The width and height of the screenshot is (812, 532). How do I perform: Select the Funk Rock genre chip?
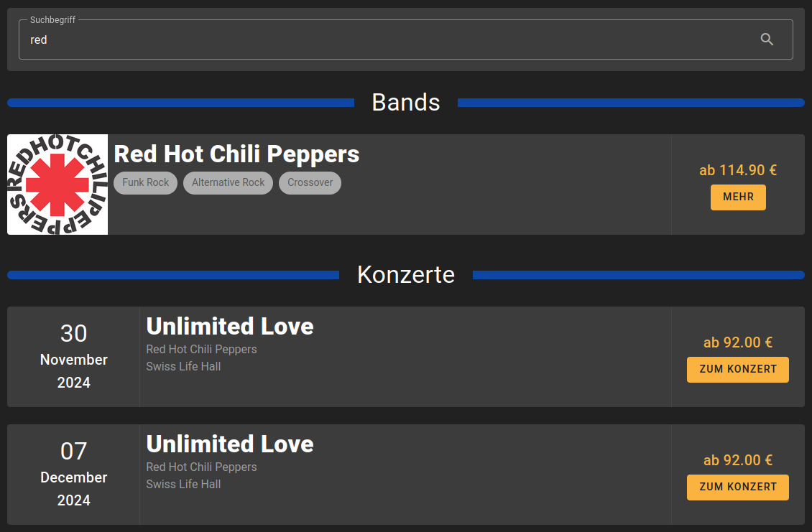click(x=145, y=182)
